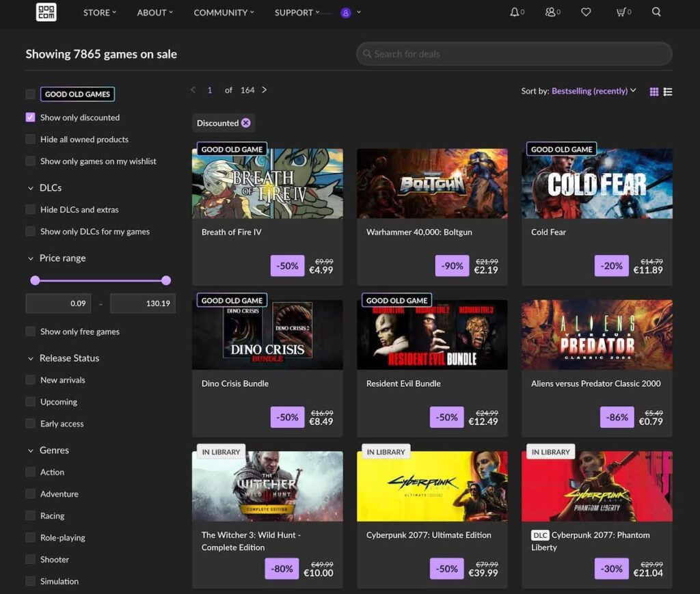This screenshot has height=594, width=700.
Task: Click the left handle of the price slider
Action: pos(35,280)
